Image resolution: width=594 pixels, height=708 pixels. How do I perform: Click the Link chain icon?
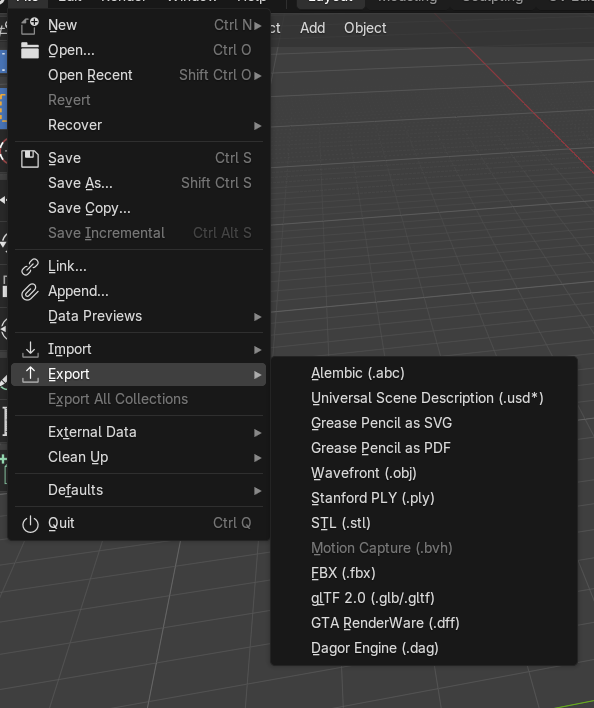coord(30,266)
